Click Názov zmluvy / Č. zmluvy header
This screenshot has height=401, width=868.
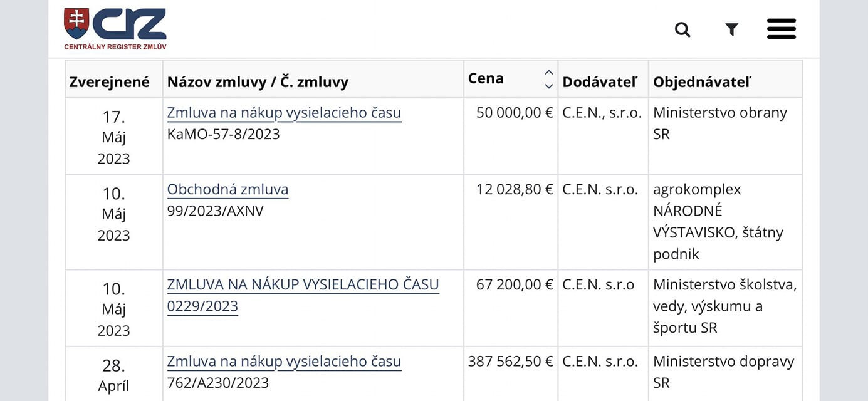pyautogui.click(x=258, y=81)
